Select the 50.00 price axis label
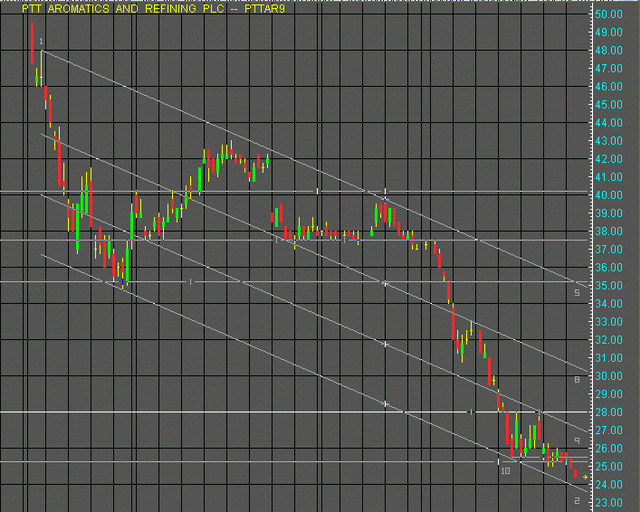 pyautogui.click(x=609, y=14)
